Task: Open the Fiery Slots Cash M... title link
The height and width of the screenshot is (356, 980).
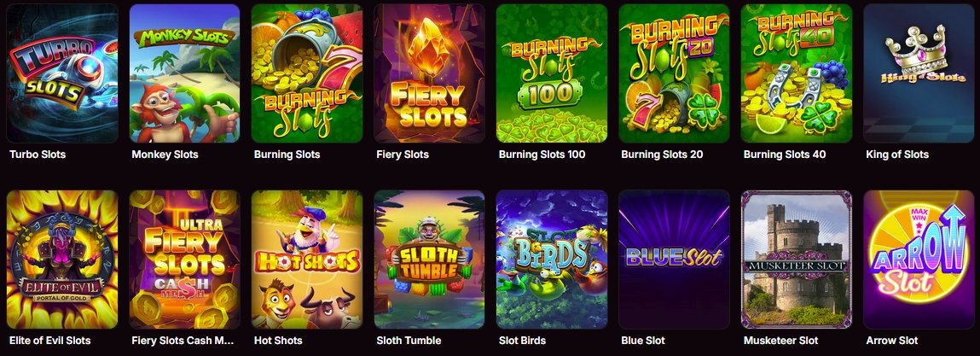Action: click(x=183, y=341)
